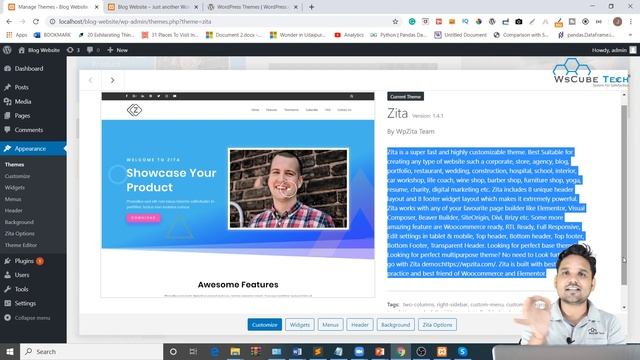Bookmark this page with star icon
The width and height of the screenshot is (640, 360).
click(x=395, y=22)
